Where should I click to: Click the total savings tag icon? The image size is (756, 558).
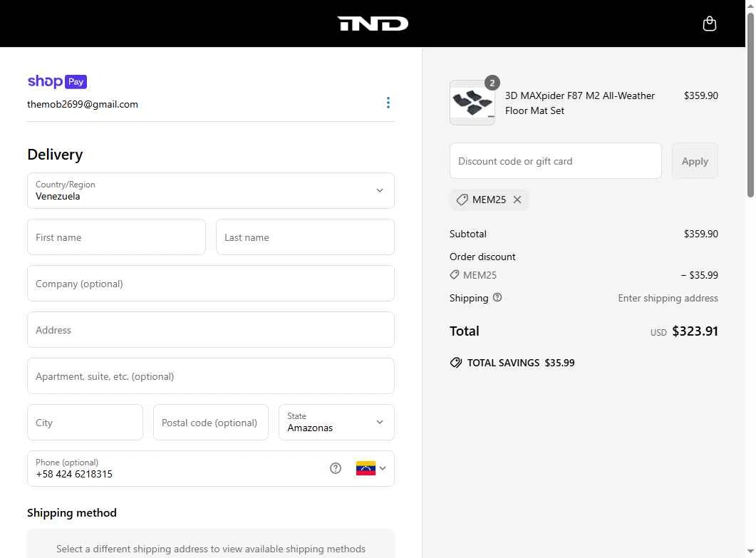tap(455, 363)
